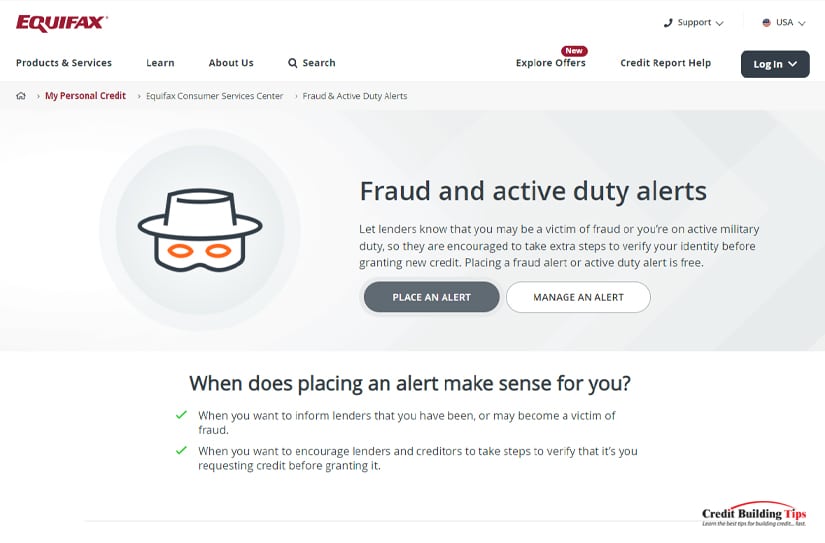This screenshot has height=543, width=825.
Task: Click the Credit Building Tips logo
Action: click(754, 514)
